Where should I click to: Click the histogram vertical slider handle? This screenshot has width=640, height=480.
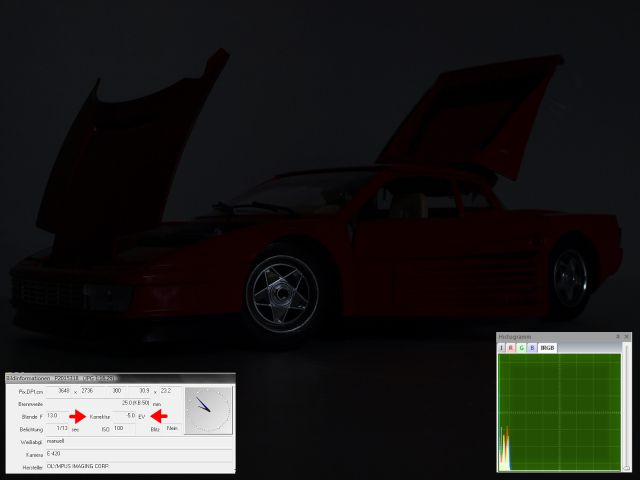tap(626, 465)
